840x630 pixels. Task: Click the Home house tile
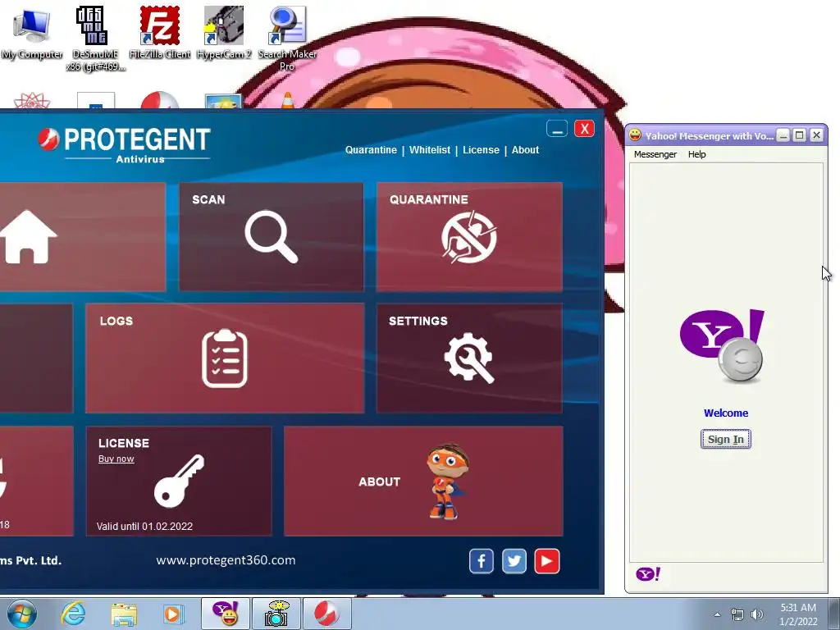(x=83, y=237)
